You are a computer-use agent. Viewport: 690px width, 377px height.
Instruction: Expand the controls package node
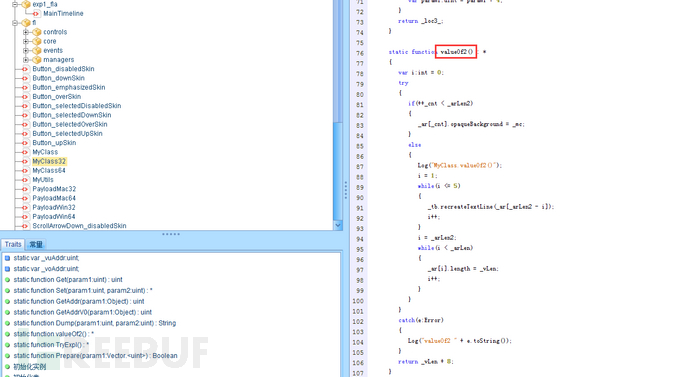click(26, 32)
